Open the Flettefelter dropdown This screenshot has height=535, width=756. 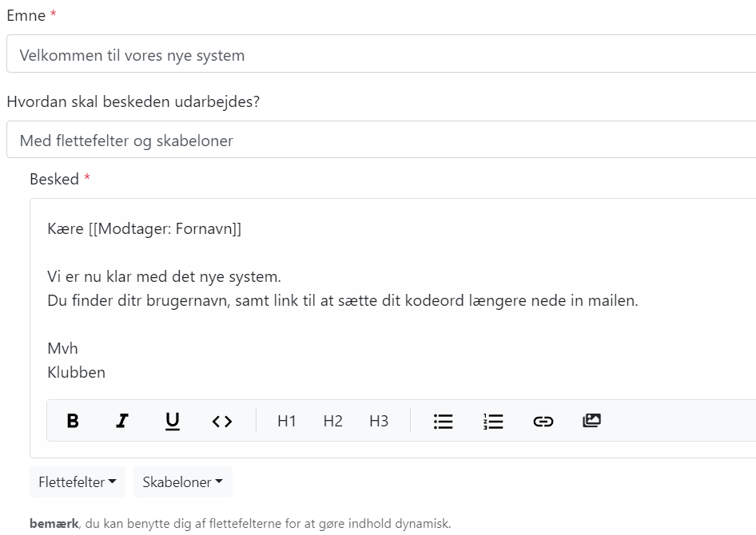coord(78,482)
